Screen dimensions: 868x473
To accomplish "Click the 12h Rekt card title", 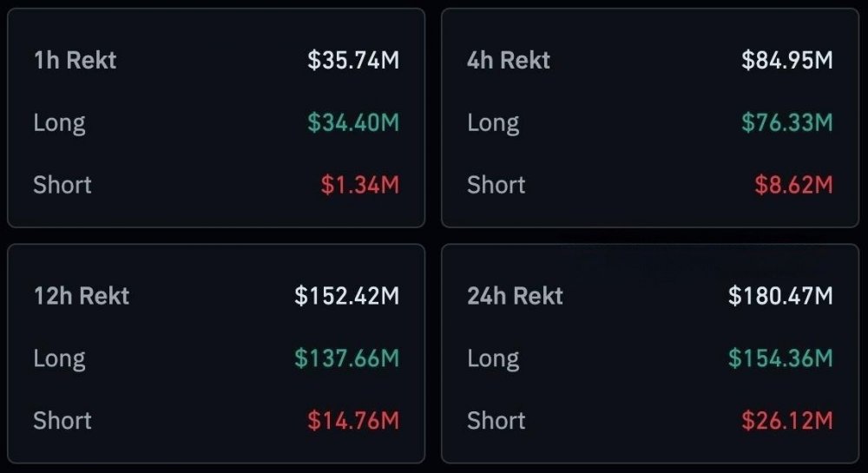I will click(x=81, y=296).
